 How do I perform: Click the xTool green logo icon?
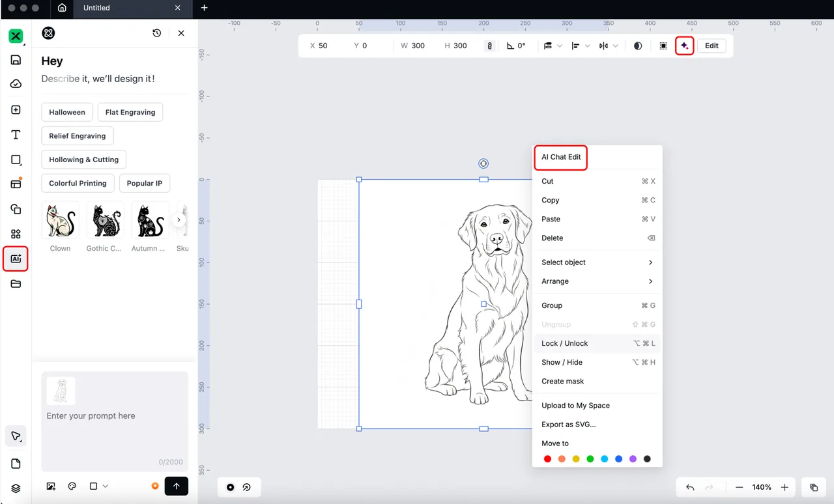pos(16,36)
